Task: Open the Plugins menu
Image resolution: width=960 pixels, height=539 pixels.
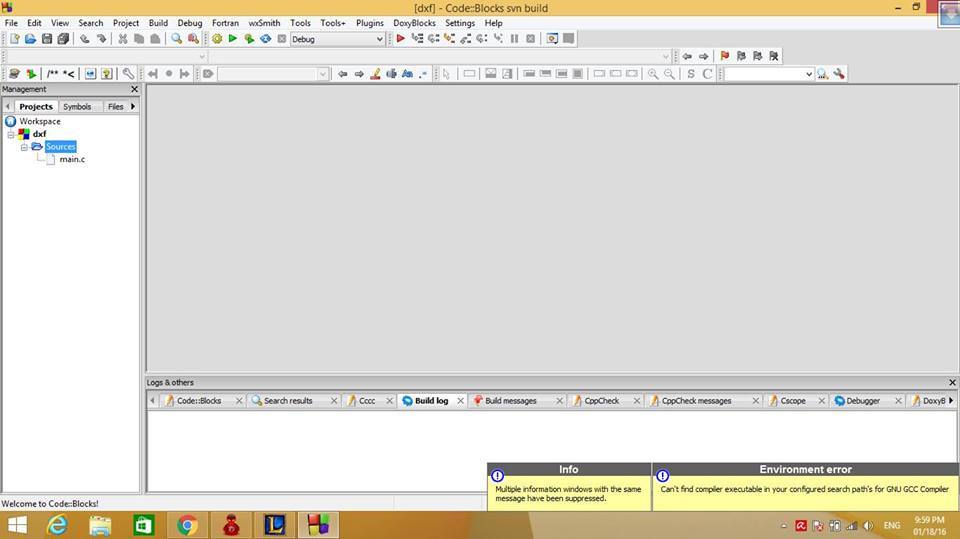Action: [x=370, y=23]
